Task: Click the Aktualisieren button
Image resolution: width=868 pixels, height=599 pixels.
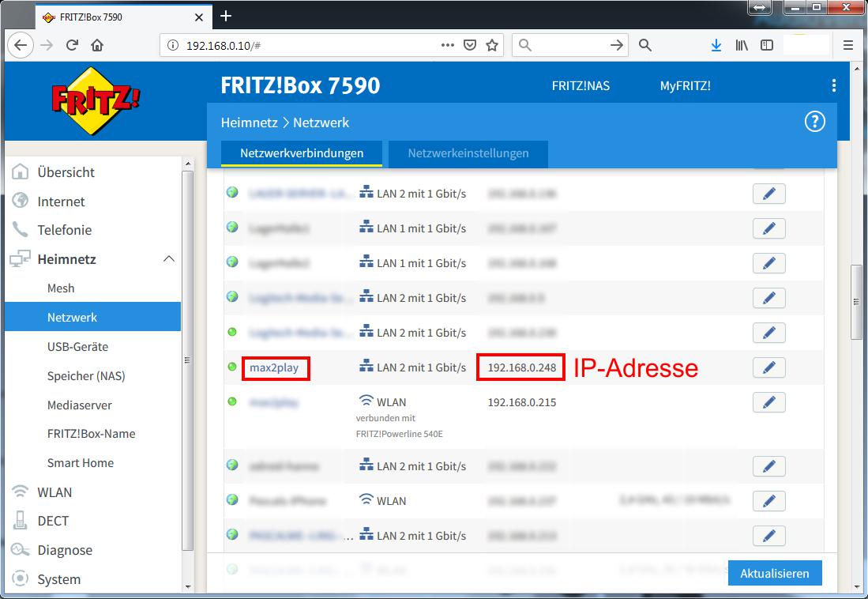Action: click(775, 574)
